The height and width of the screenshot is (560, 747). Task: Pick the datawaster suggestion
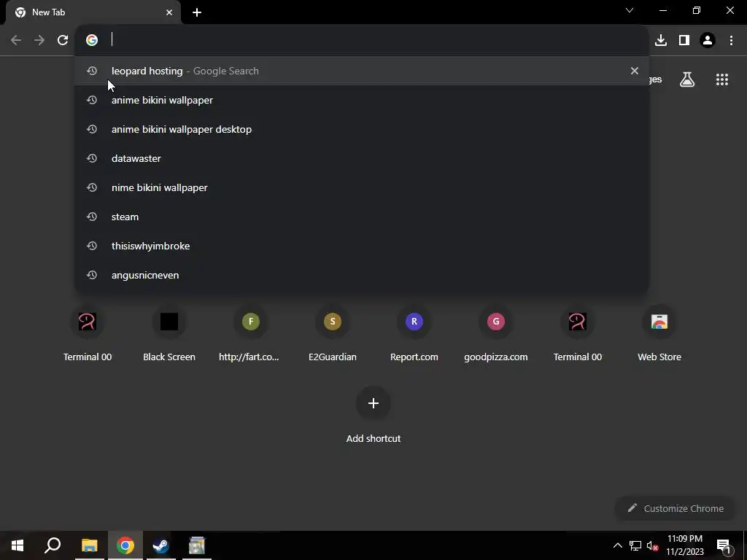point(362,158)
